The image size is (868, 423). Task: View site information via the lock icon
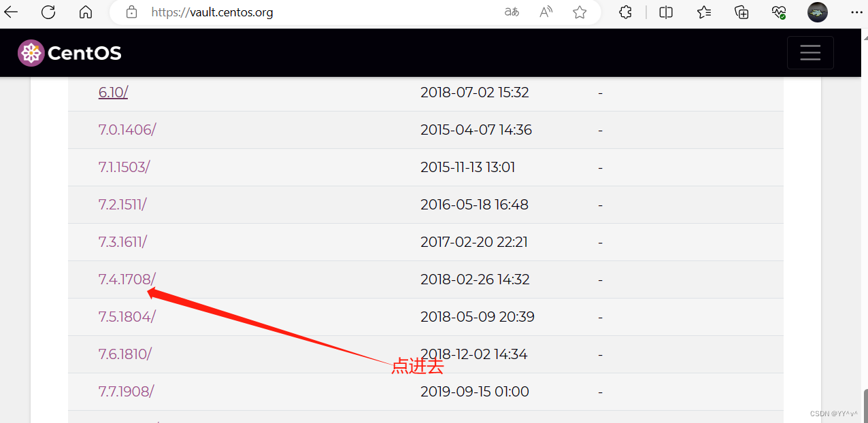point(132,12)
